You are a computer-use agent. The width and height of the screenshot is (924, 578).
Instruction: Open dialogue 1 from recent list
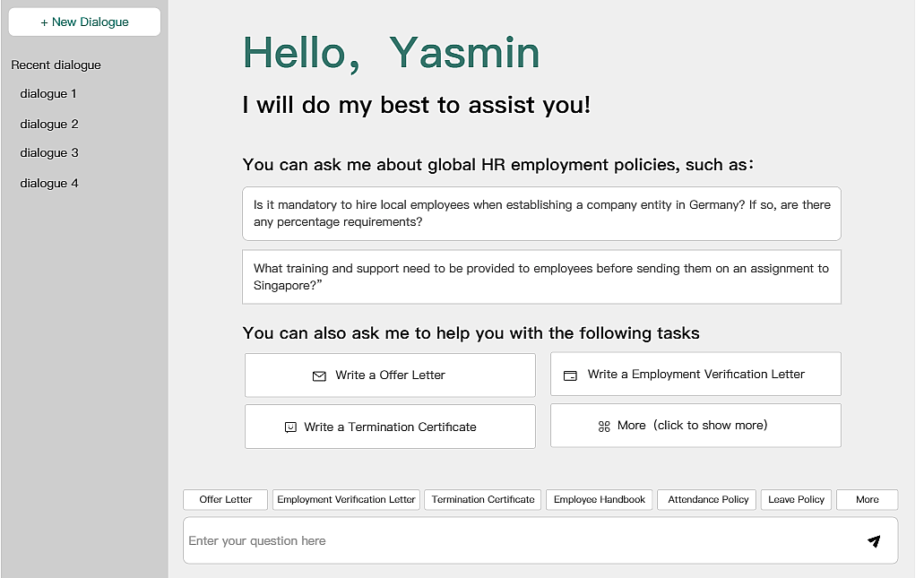48,94
